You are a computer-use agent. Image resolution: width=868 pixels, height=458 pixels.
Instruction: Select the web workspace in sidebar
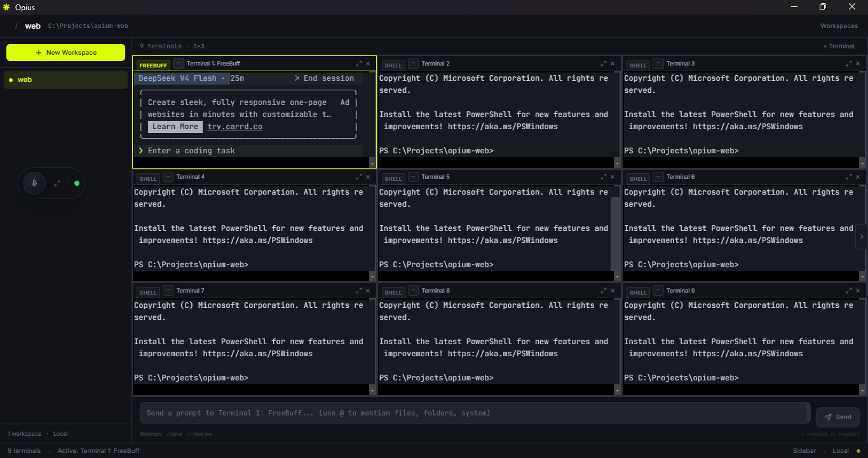[x=65, y=80]
